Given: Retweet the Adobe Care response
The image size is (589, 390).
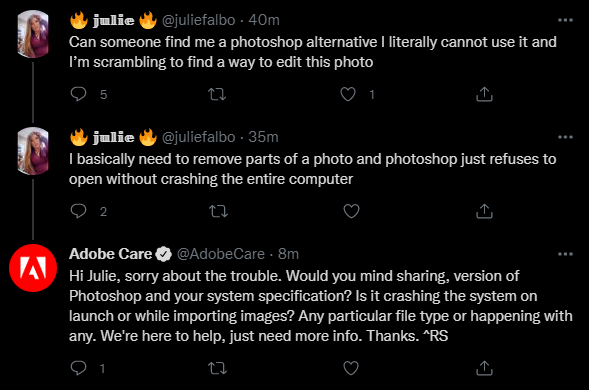Looking at the screenshot, I should click(217, 368).
